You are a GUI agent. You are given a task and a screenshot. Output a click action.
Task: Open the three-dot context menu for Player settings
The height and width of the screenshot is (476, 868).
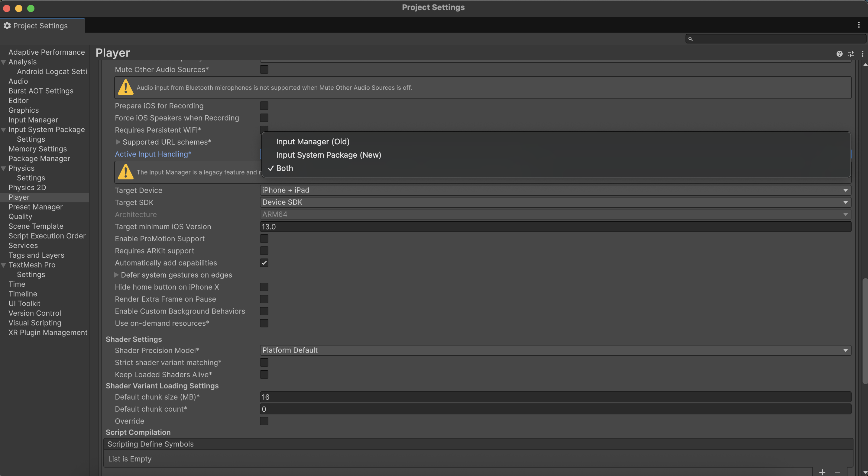point(863,54)
